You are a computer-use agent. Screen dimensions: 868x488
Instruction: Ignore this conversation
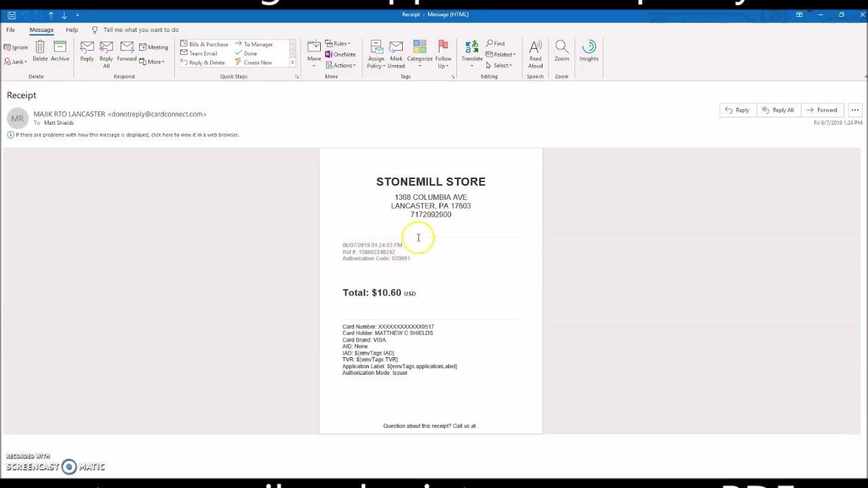(x=16, y=47)
